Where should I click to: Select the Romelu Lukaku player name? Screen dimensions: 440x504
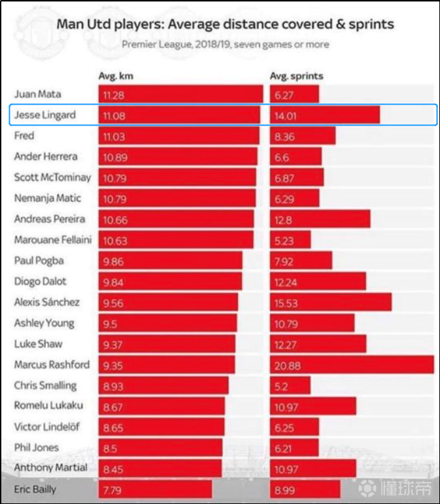click(49, 406)
